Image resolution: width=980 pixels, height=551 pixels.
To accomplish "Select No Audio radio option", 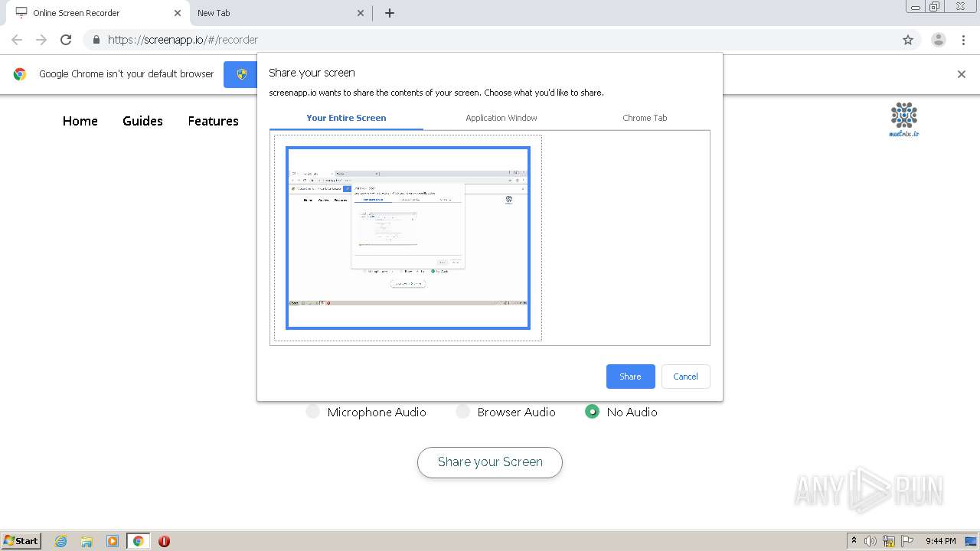I will [x=592, y=412].
